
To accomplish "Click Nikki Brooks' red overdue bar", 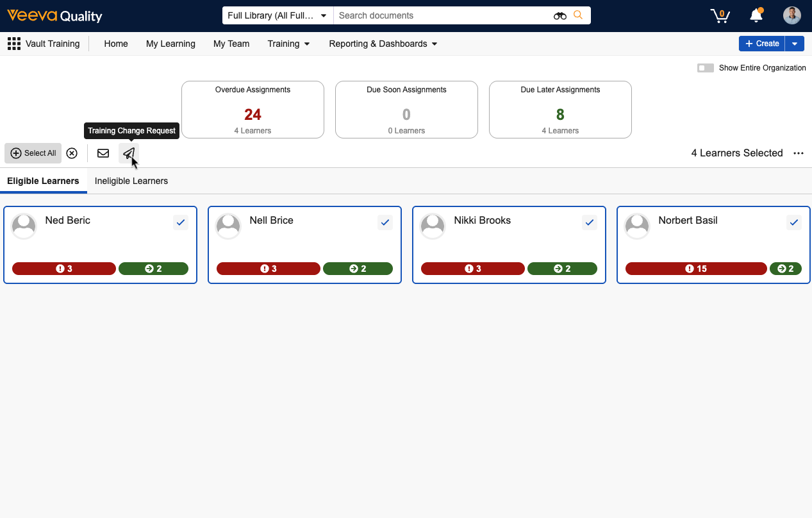I will [x=472, y=269].
